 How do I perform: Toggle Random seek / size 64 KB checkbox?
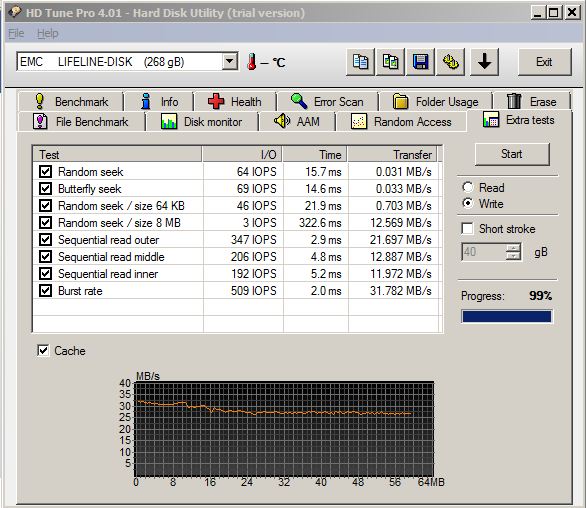tap(46, 206)
